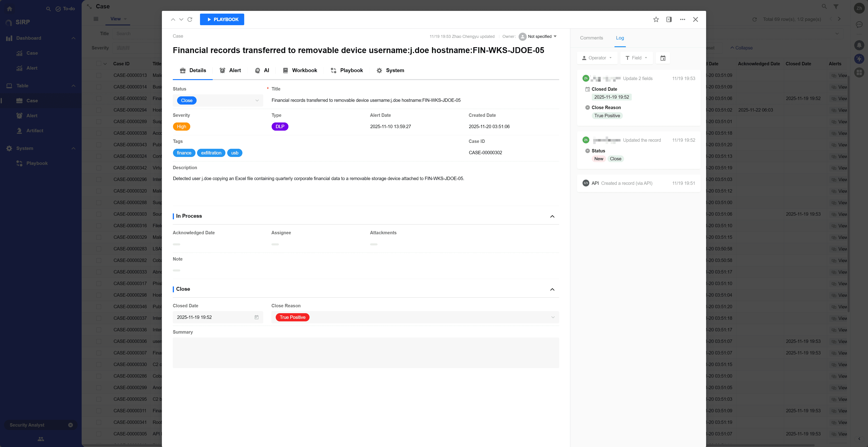Select the CASE-00000294 row checkbox
Image resolution: width=868 pixels, height=447 pixels.
[x=99, y=110]
